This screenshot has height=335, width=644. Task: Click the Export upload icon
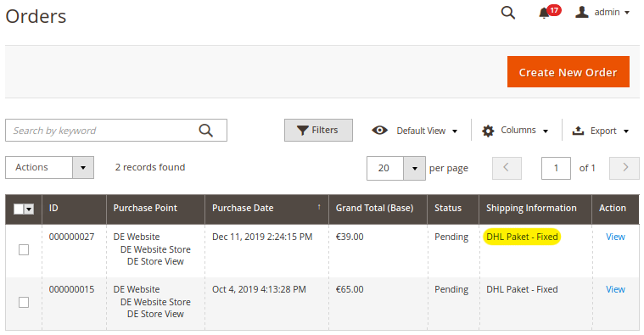[578, 131]
